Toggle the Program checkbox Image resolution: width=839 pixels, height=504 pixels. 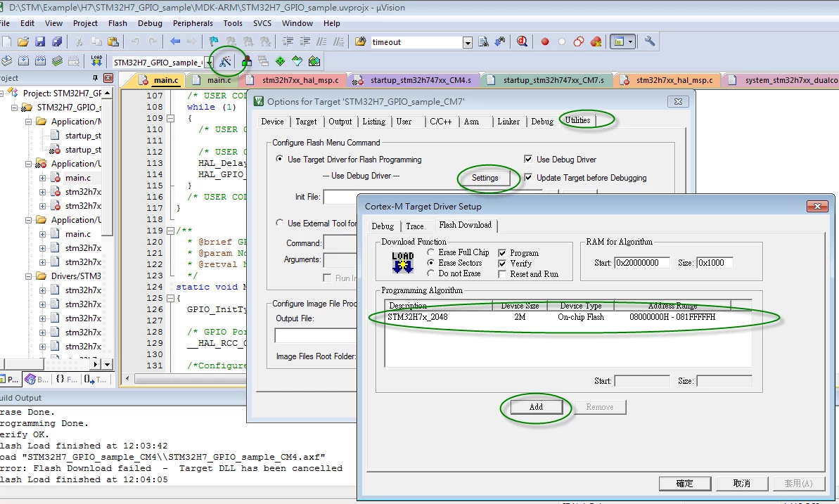502,253
